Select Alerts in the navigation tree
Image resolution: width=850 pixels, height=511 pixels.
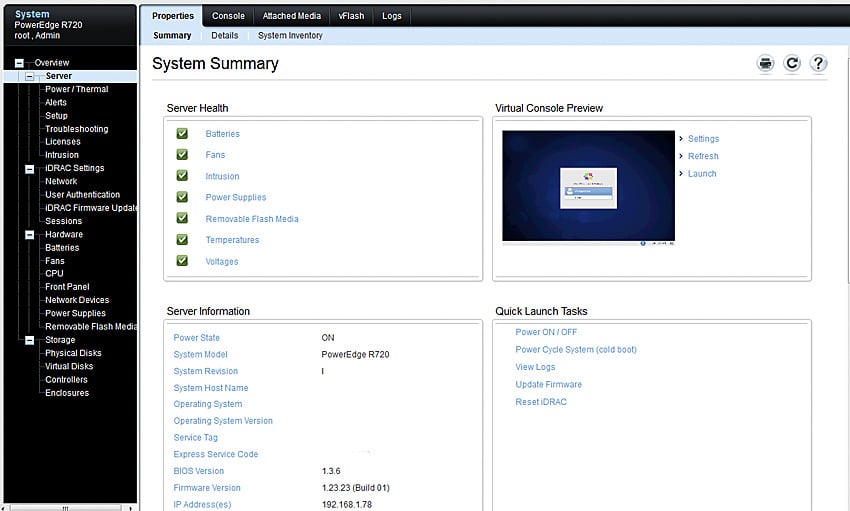[56, 102]
